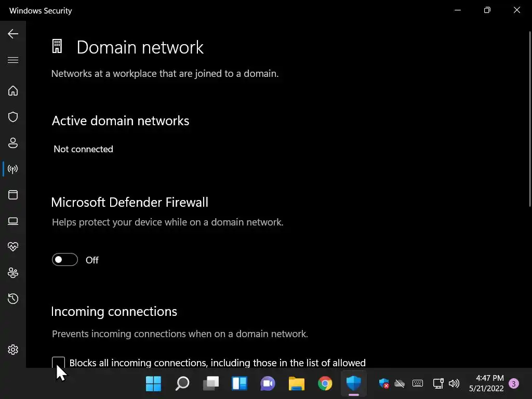
Task: Click the vertical scrollbar thumb
Action: [x=530, y=119]
